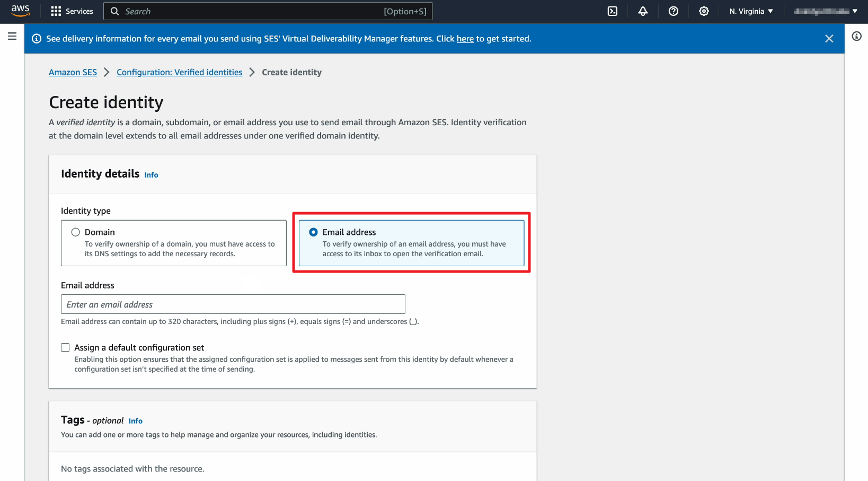The height and width of the screenshot is (481, 868).
Task: Open the info panel icon at right edge
Action: coord(856,36)
